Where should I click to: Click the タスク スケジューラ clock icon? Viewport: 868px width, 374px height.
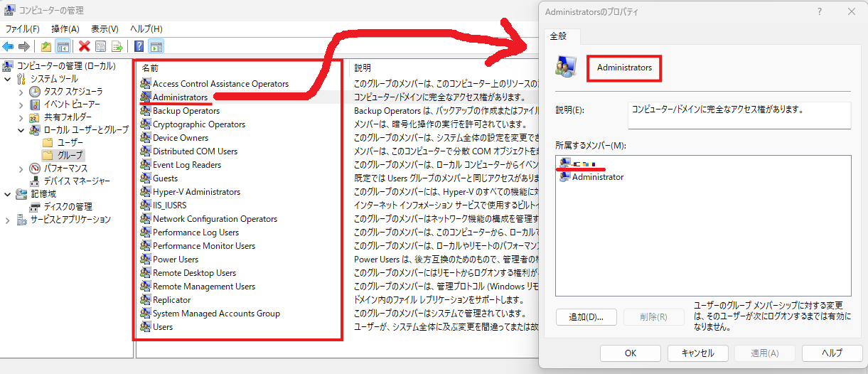coord(35,91)
